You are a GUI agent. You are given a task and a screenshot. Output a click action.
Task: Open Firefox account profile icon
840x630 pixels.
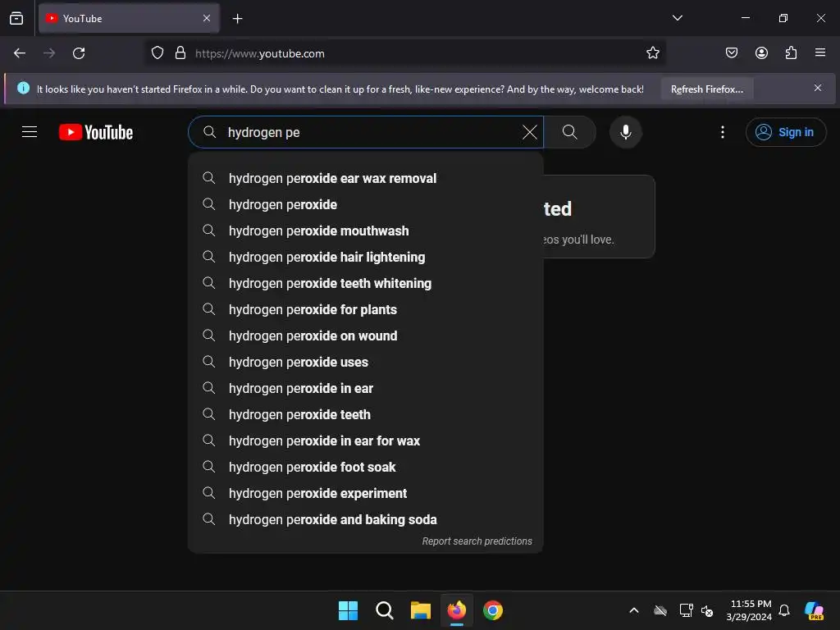(761, 53)
